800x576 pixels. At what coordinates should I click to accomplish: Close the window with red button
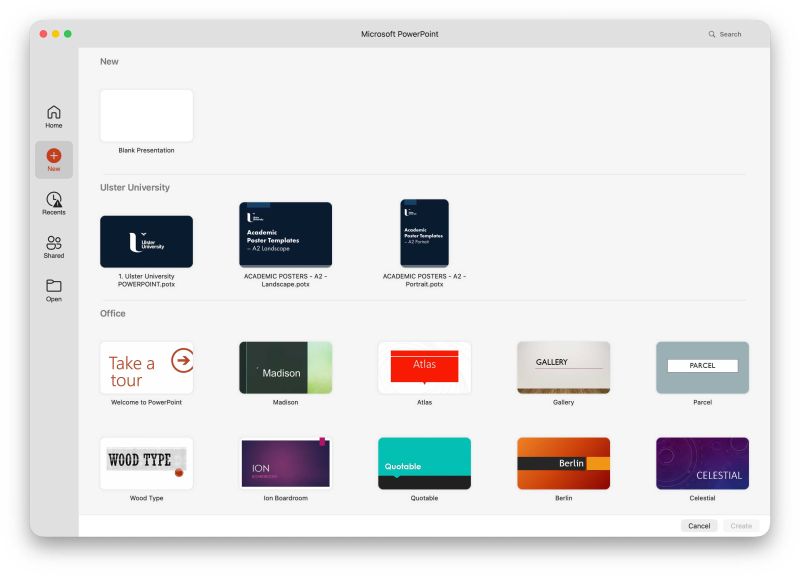coord(43,34)
